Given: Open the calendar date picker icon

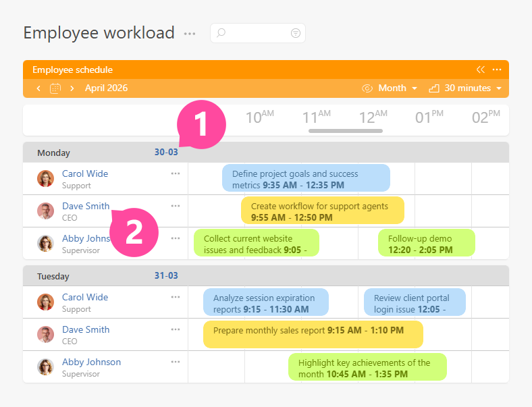Looking at the screenshot, I should coord(55,88).
